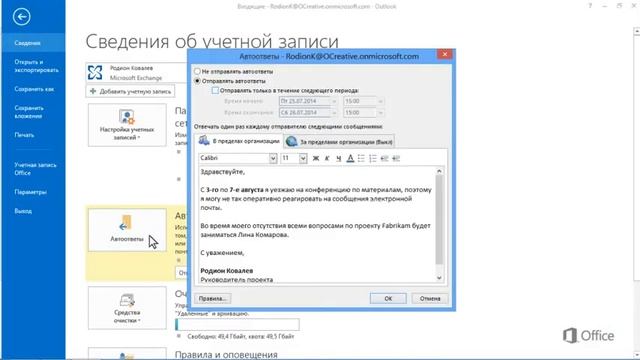The height and width of the screenshot is (360, 640).
Task: Open the Автоответы tile
Action: point(127,230)
